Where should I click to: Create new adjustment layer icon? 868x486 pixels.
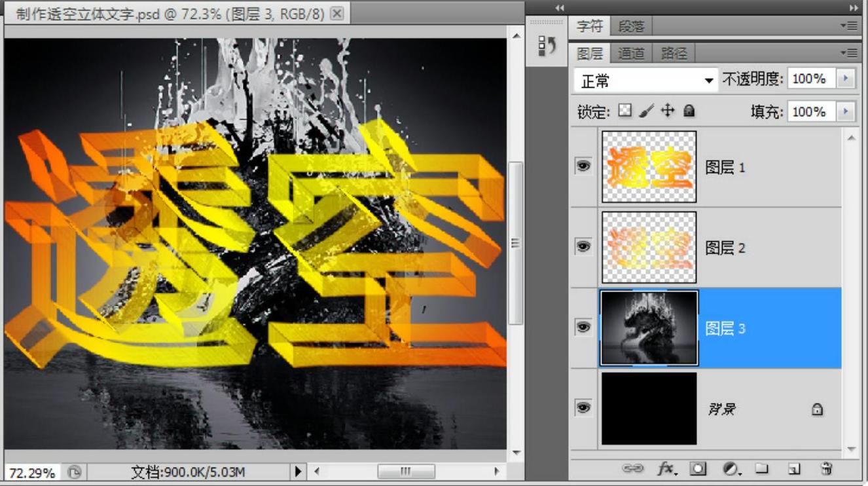point(731,469)
